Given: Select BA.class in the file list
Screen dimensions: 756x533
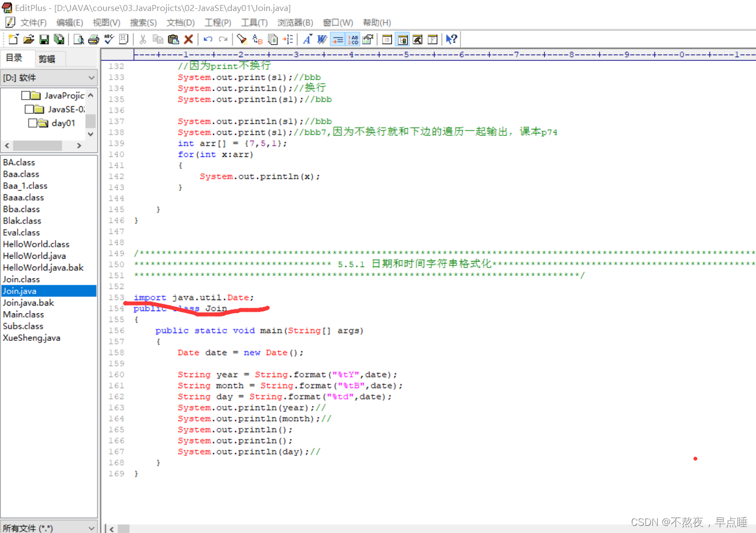Looking at the screenshot, I should pyautogui.click(x=19, y=162).
